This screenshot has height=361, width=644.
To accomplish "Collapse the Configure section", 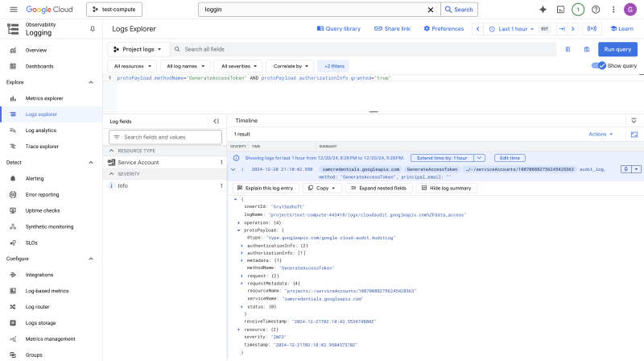I will pos(91,259).
